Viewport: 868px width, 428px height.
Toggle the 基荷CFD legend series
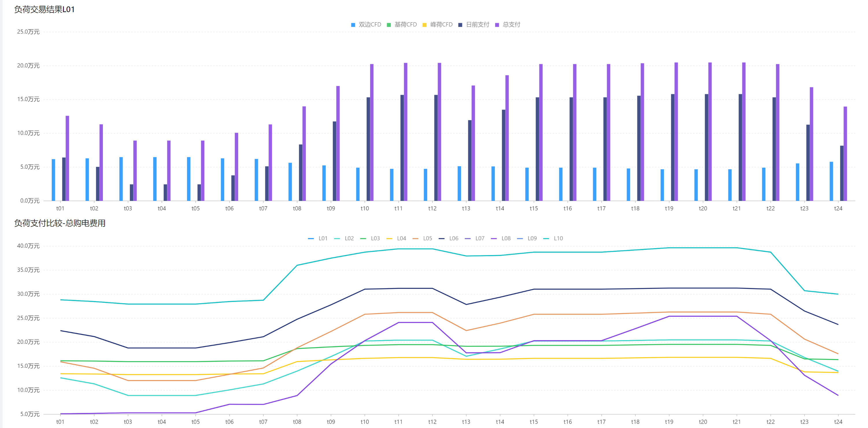coord(402,25)
